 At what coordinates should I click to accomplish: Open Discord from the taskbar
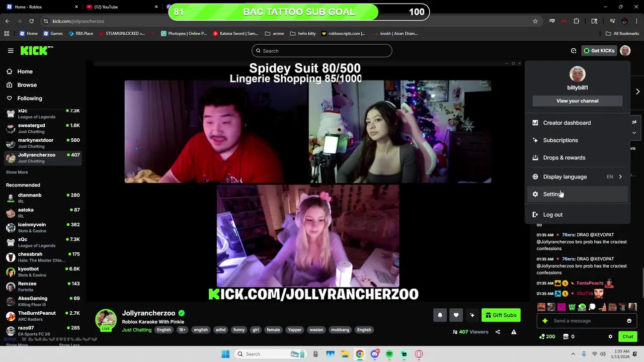[374, 354]
